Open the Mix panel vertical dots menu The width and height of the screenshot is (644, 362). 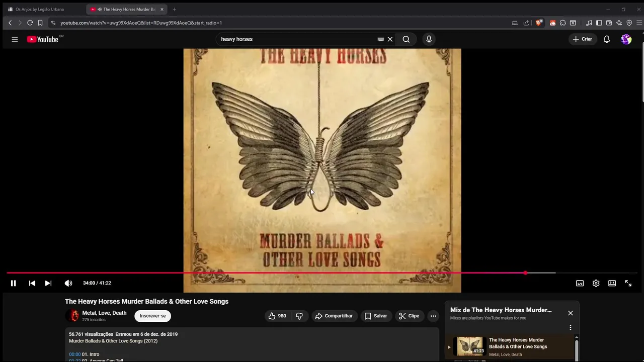click(x=571, y=327)
